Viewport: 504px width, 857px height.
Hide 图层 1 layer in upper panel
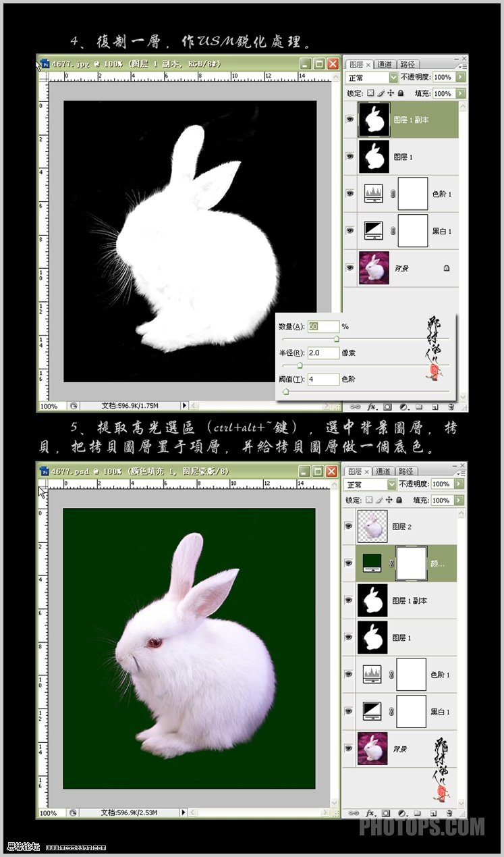(349, 156)
